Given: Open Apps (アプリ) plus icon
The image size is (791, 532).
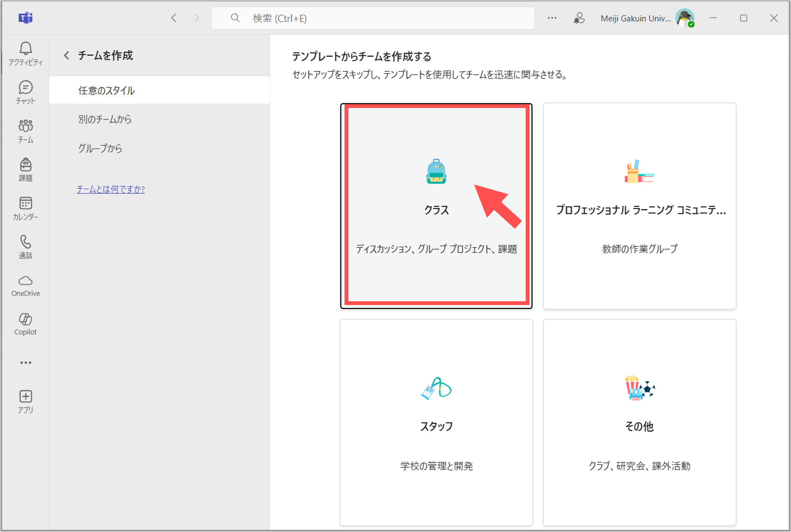Looking at the screenshot, I should click(25, 401).
